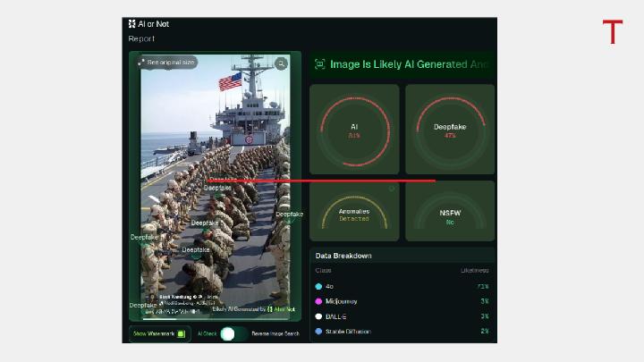Image resolution: width=644 pixels, height=362 pixels.
Task: Click the expand arrows icon beside See original size
Action: click(141, 63)
